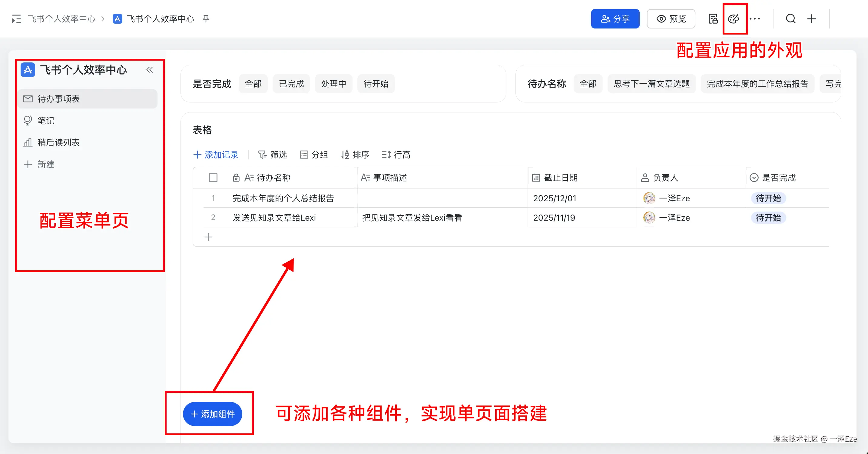Click the template page icon beside Preview
The height and width of the screenshot is (454, 868).
[713, 19]
